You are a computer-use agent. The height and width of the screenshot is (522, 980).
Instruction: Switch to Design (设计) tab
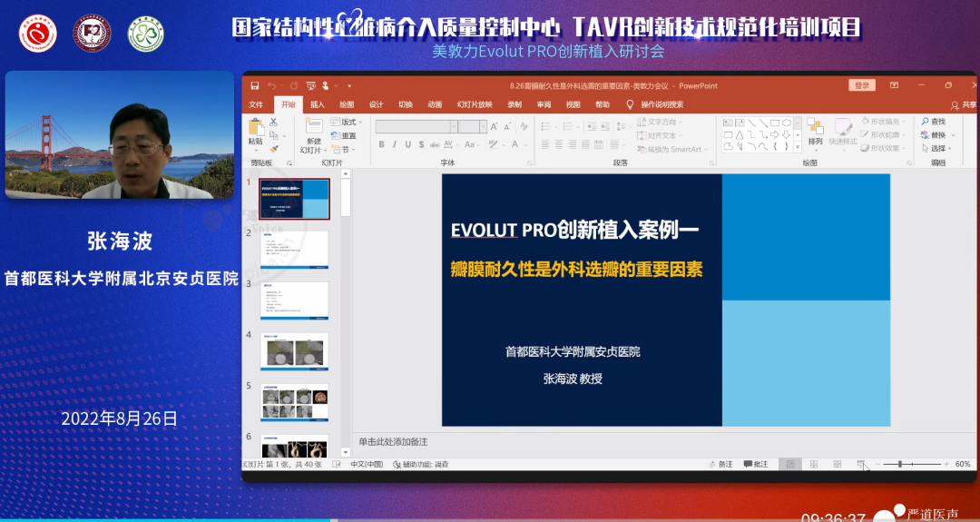tap(376, 104)
